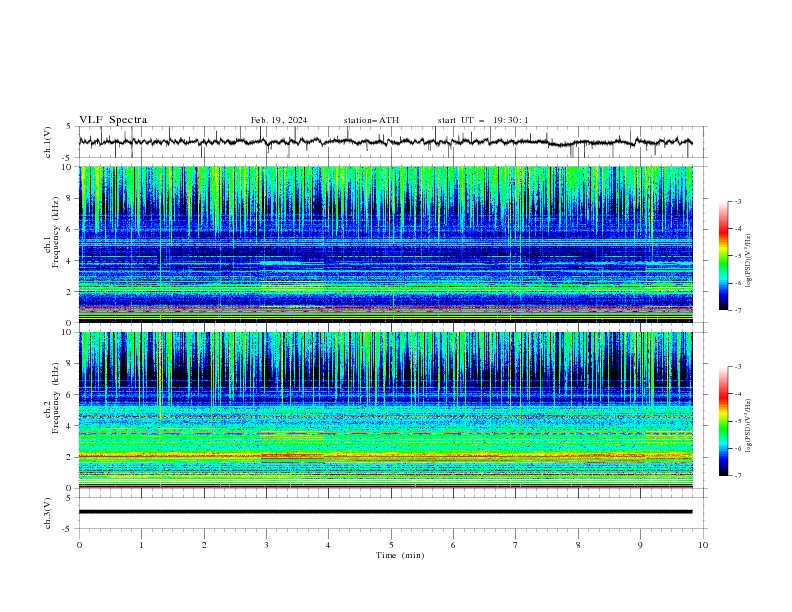Click the ch.1(V) waveform axis label

(x=48, y=142)
